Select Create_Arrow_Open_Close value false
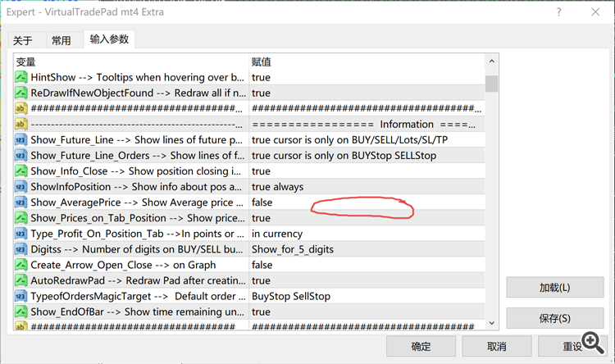This screenshot has height=364, width=615. [262, 265]
